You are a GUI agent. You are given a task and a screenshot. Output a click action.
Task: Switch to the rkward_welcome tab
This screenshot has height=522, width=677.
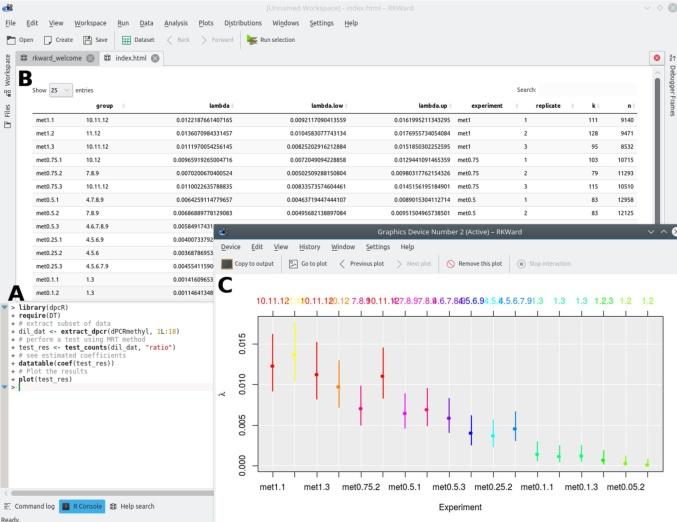(x=56, y=58)
